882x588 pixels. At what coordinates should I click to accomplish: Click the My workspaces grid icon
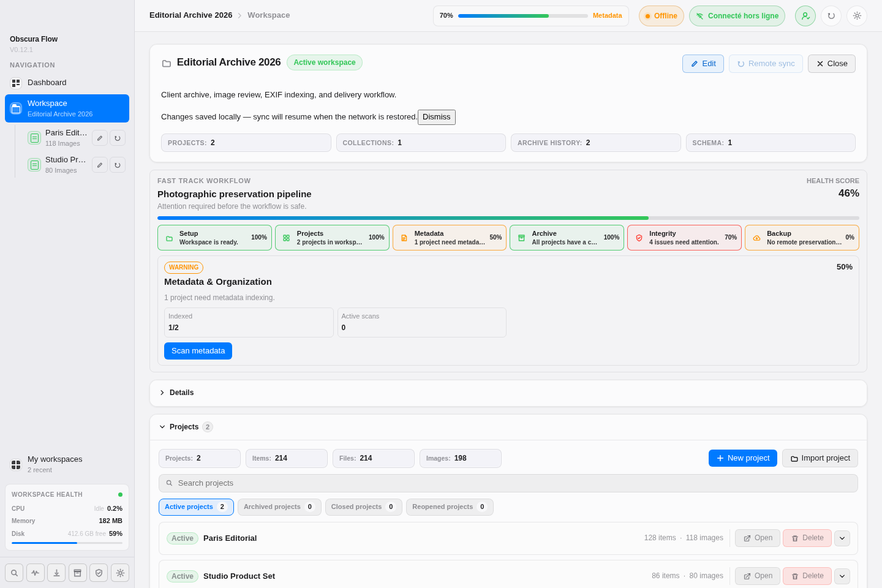point(16,465)
